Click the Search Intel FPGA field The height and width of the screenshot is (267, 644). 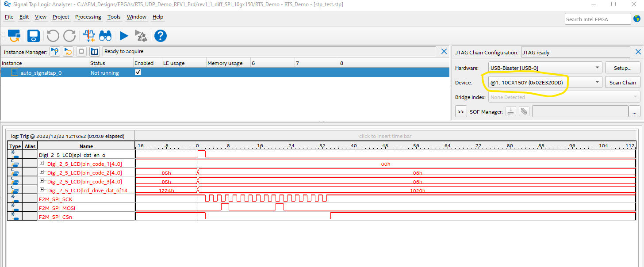pos(597,19)
